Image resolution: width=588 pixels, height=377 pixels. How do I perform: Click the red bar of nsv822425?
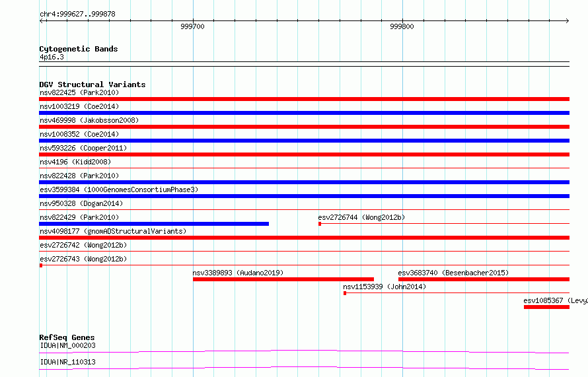click(x=304, y=99)
